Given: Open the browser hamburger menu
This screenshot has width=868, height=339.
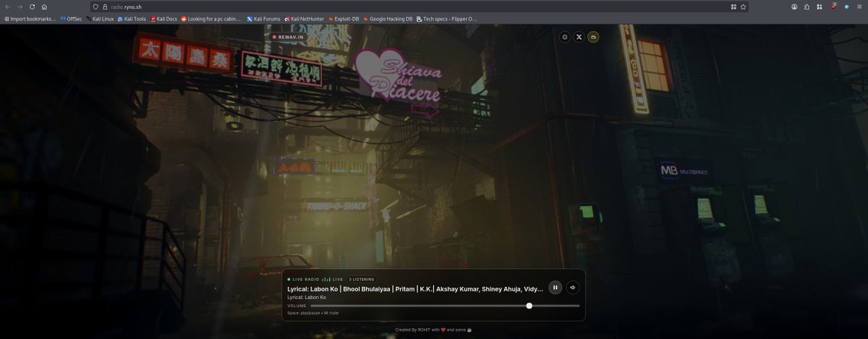Looking at the screenshot, I should pyautogui.click(x=859, y=7).
